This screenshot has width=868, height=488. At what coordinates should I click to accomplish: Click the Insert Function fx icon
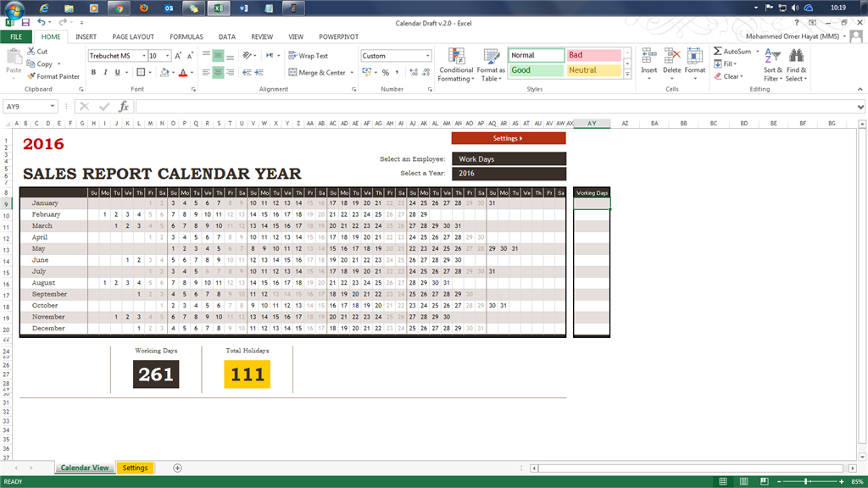[124, 107]
